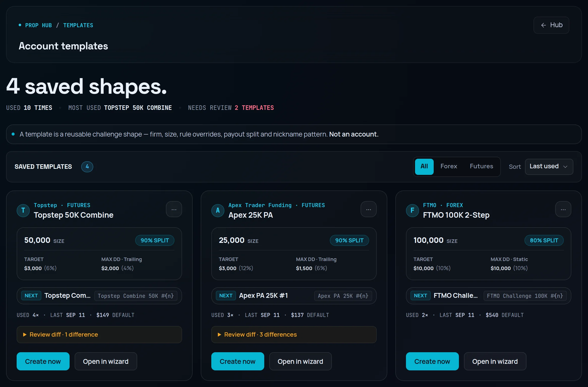Click the 90% SPLIT badge on Apex card
This screenshot has height=387, width=588.
(x=349, y=240)
